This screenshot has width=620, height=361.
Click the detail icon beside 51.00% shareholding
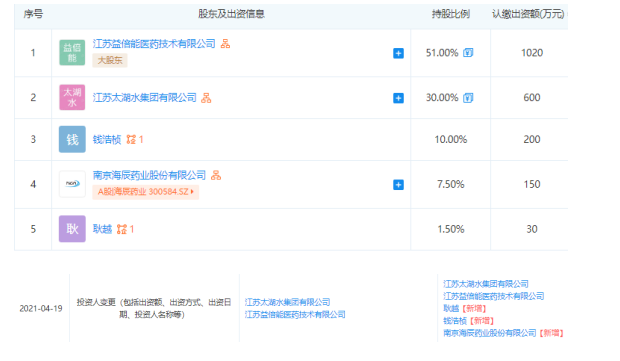coord(468,53)
